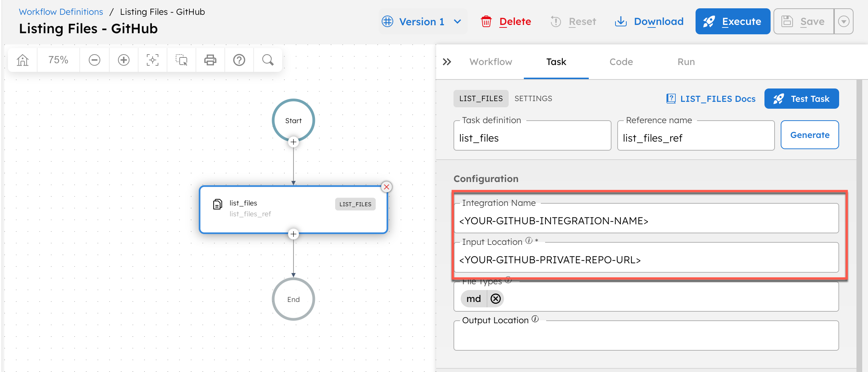Click inside the Output Location field
The width and height of the screenshot is (868, 372).
tap(646, 337)
